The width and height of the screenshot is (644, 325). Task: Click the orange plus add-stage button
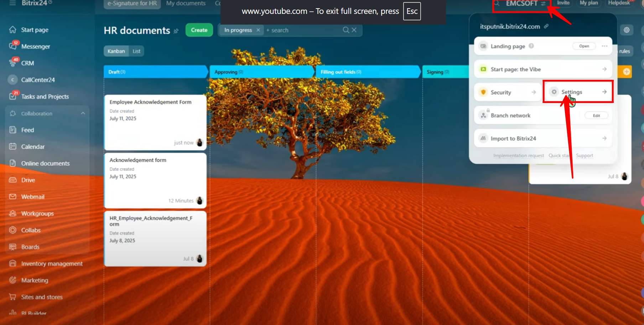click(627, 72)
